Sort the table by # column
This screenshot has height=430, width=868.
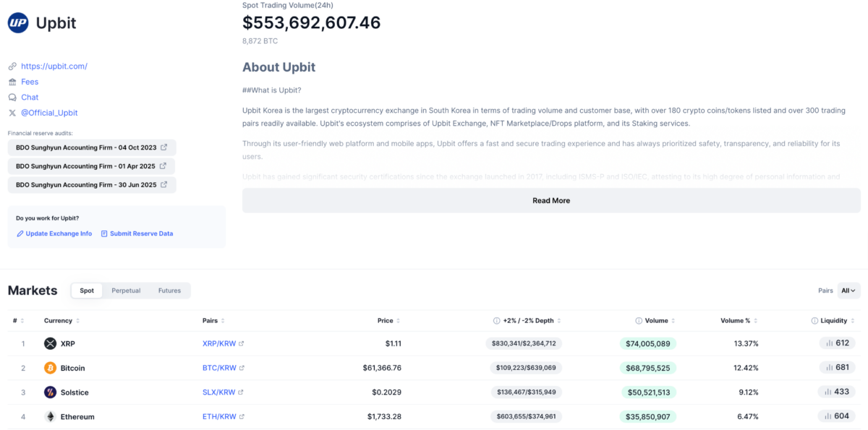pos(18,321)
